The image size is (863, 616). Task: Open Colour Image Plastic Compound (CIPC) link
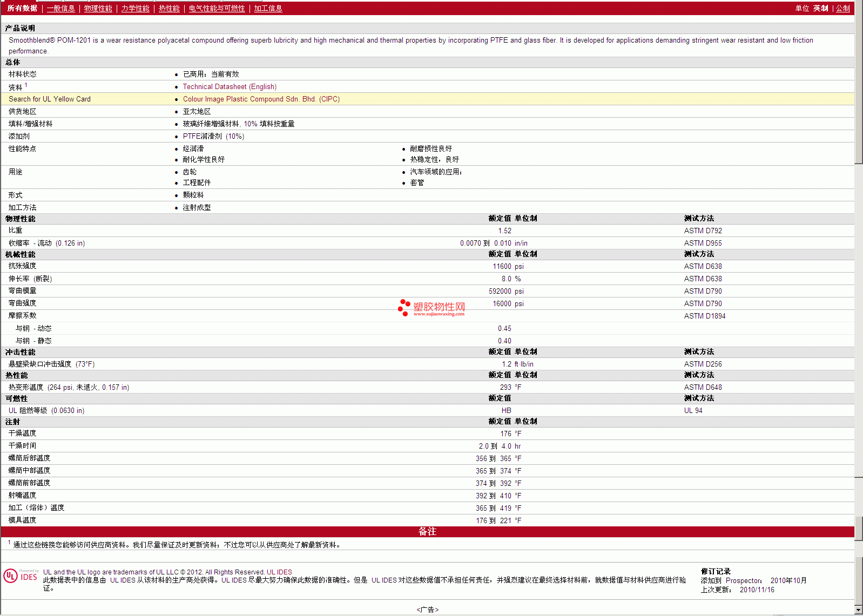click(261, 99)
